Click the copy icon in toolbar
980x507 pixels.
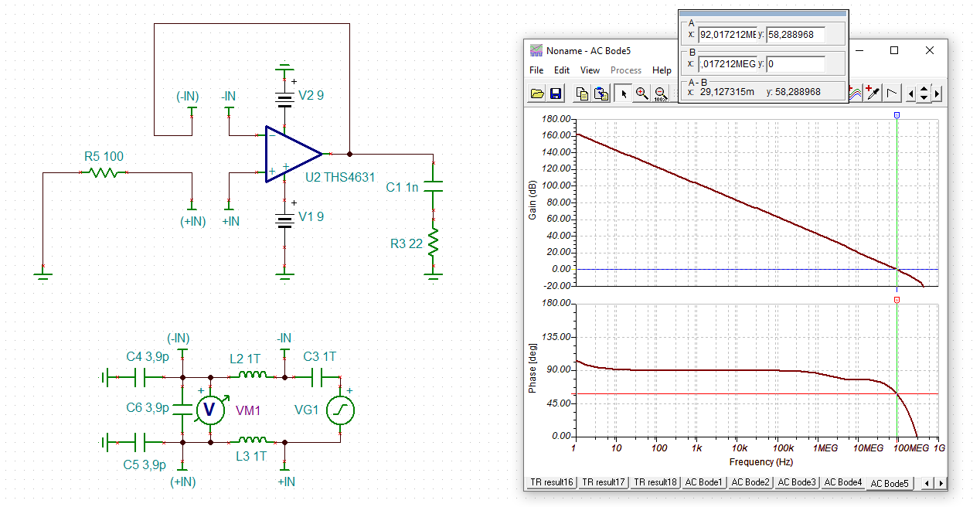(583, 94)
